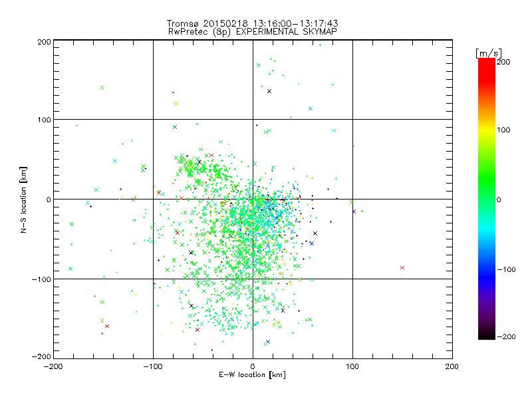
Task: Click the y-axis tick label '100'
Action: [x=44, y=120]
